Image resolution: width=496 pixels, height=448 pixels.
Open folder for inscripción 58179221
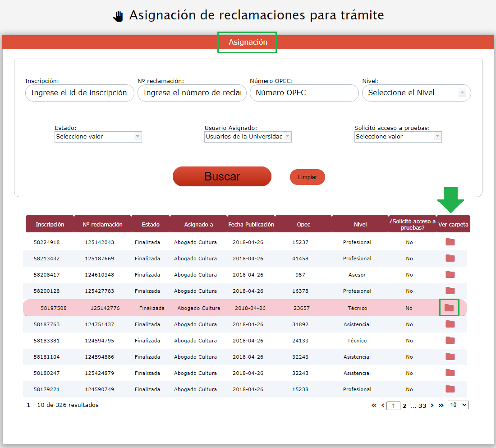450,389
